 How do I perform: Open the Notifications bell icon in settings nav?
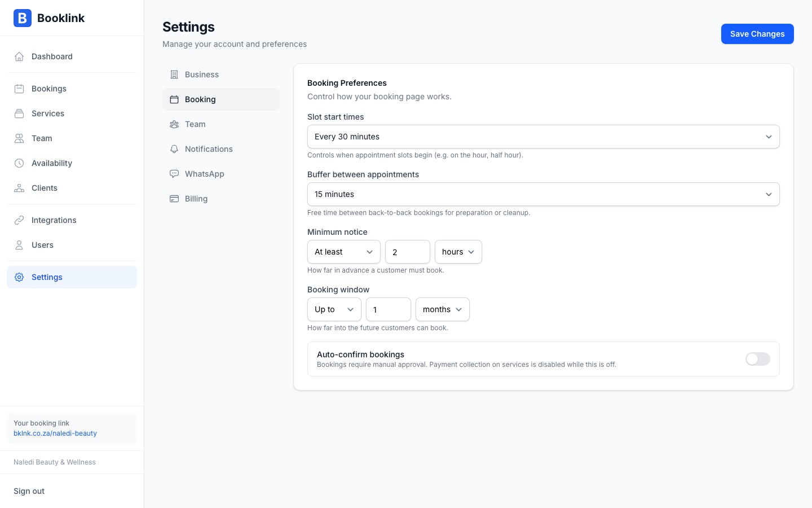[175, 149]
